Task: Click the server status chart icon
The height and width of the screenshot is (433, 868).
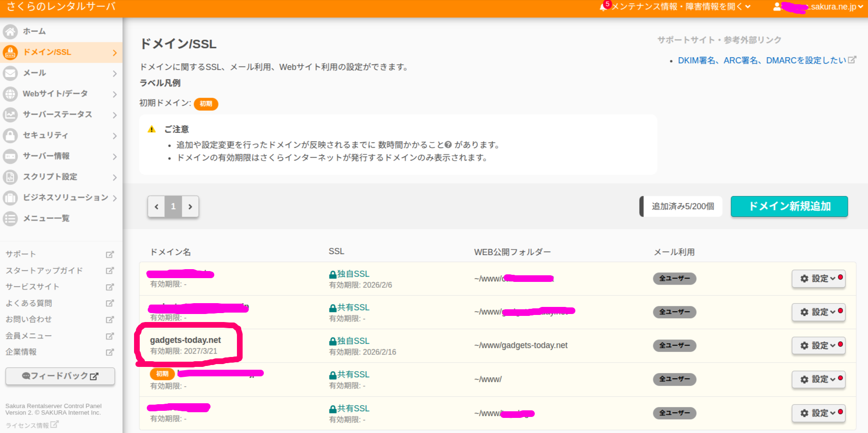Action: point(10,115)
